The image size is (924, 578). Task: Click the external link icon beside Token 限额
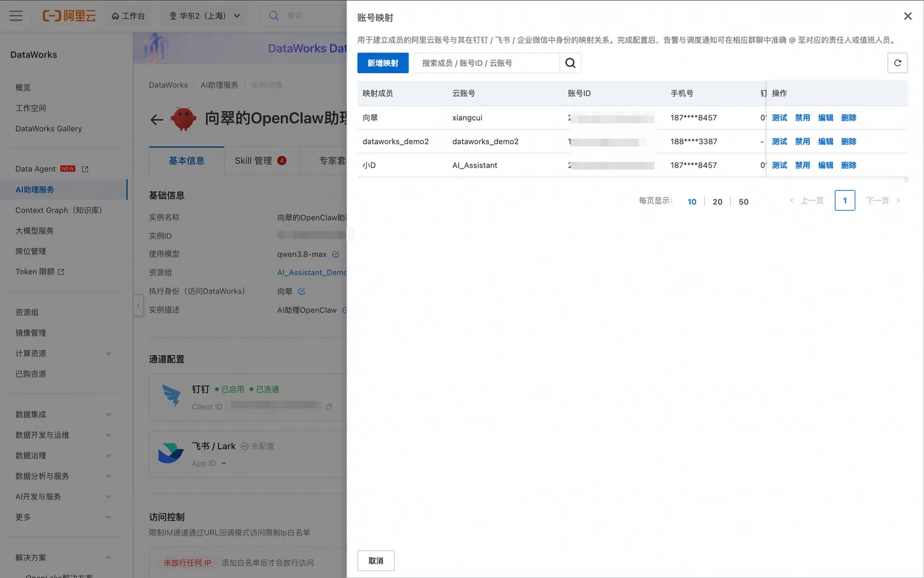click(61, 271)
